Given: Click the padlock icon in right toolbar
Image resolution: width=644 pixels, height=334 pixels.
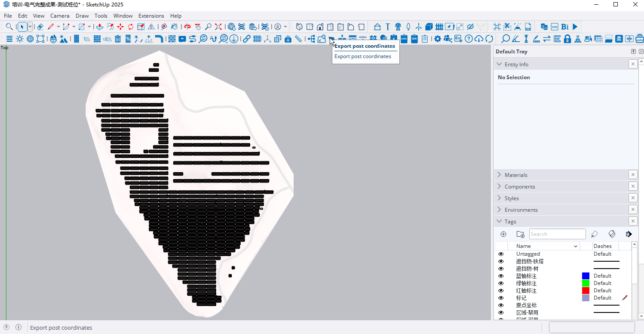Looking at the screenshot, I should tap(567, 39).
